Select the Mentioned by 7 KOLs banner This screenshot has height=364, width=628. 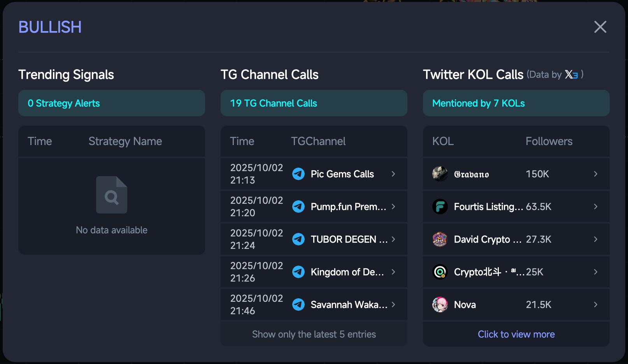[516, 103]
